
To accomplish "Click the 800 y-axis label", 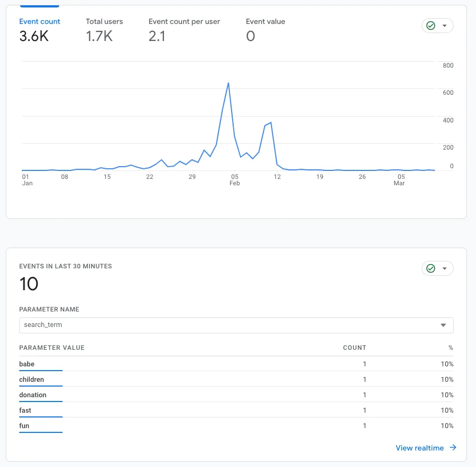I will tap(448, 65).
